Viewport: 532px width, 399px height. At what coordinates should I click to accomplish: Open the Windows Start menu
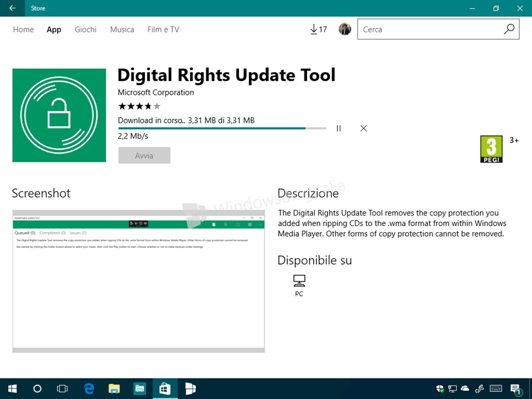[x=13, y=388]
